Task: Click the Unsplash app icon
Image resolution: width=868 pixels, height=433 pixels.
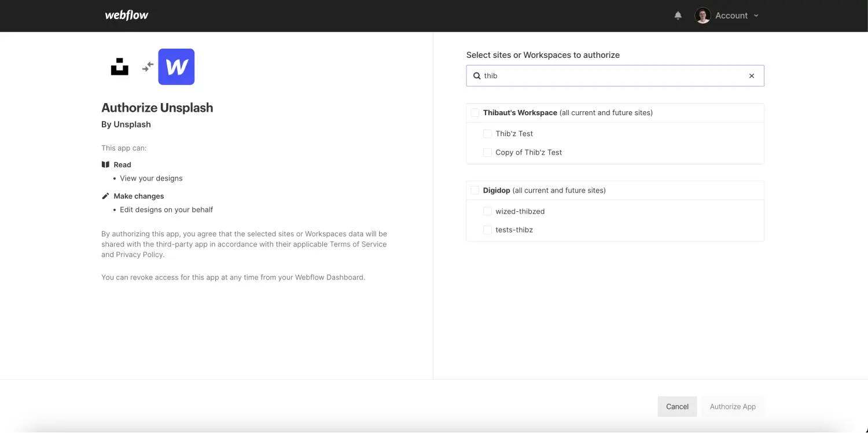Action: click(x=119, y=67)
